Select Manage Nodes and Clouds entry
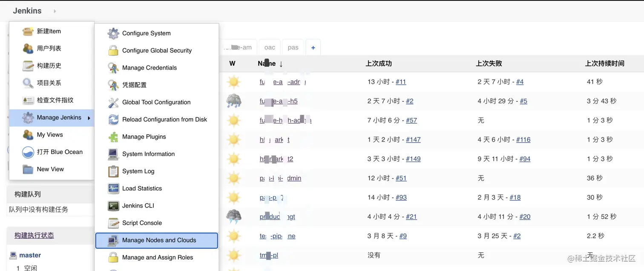Screen dimensions: 644x271 click(156, 240)
